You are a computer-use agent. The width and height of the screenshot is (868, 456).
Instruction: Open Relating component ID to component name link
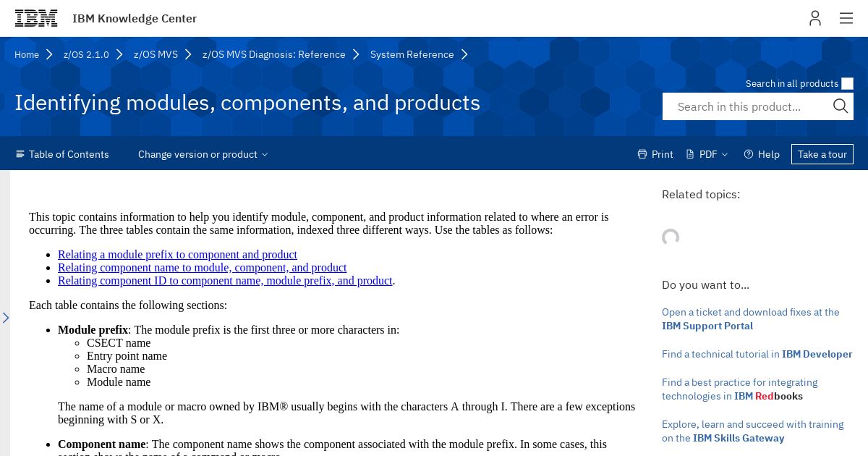coord(225,281)
